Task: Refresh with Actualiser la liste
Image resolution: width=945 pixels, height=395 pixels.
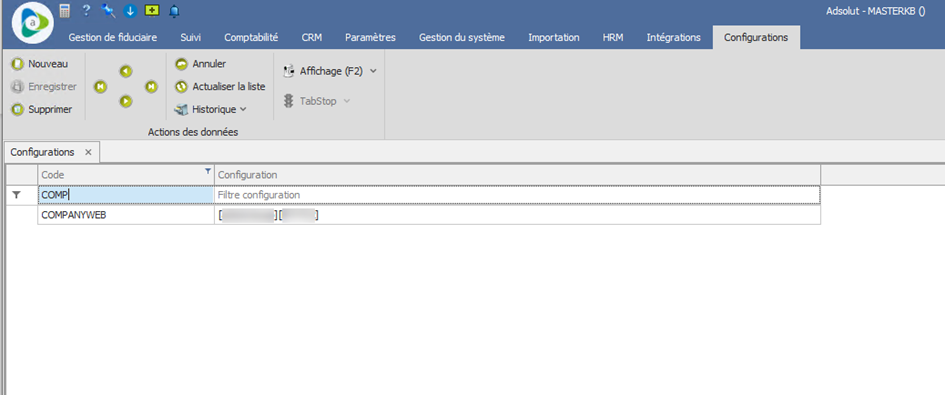Action: point(220,87)
